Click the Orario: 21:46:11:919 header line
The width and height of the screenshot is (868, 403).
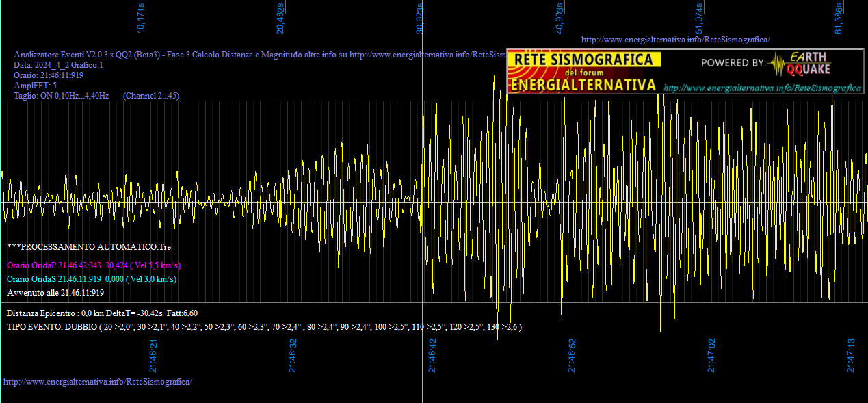pyautogui.click(x=49, y=75)
